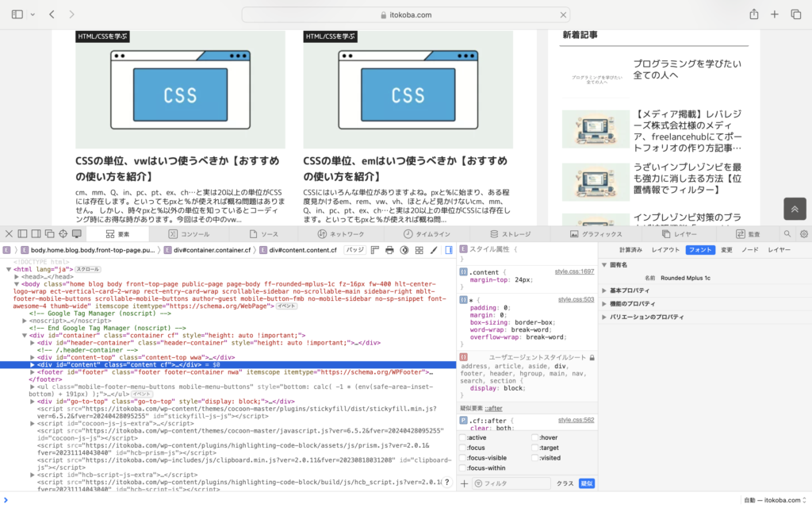Click the Share icon in Safari toolbar
The image size is (812, 508).
[754, 14]
